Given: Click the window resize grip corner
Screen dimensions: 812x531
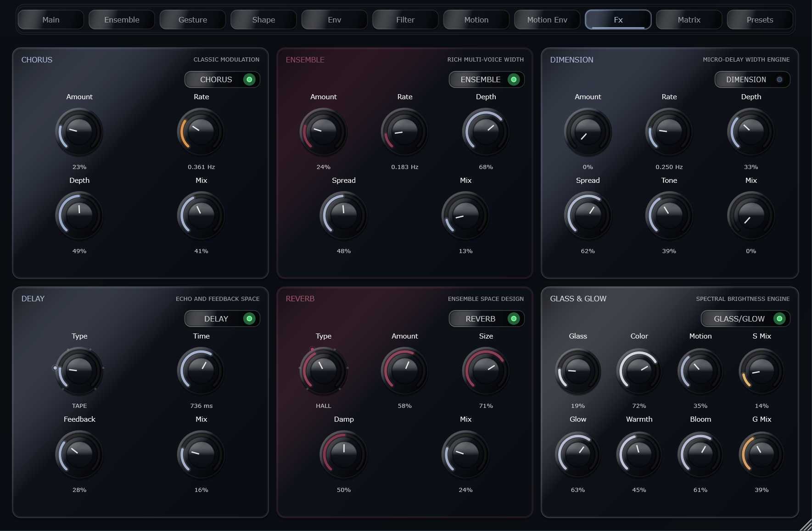Looking at the screenshot, I should tap(806, 525).
